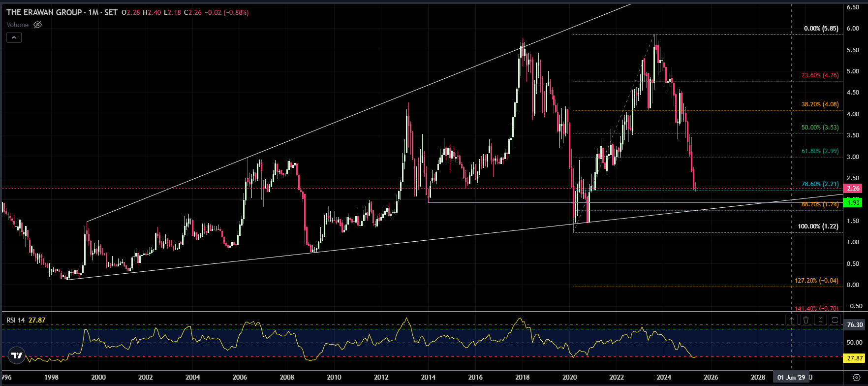Image resolution: width=868 pixels, height=386 pixels.
Task: Select the 141.40% (−0.70) Fibonacci label
Action: pyautogui.click(x=816, y=309)
